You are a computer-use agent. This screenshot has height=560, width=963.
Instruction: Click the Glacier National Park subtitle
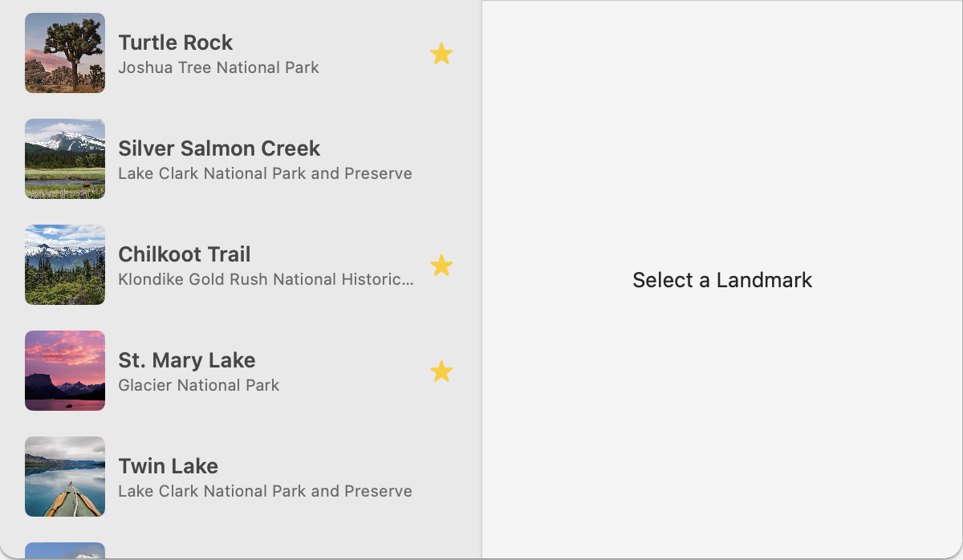pos(198,385)
